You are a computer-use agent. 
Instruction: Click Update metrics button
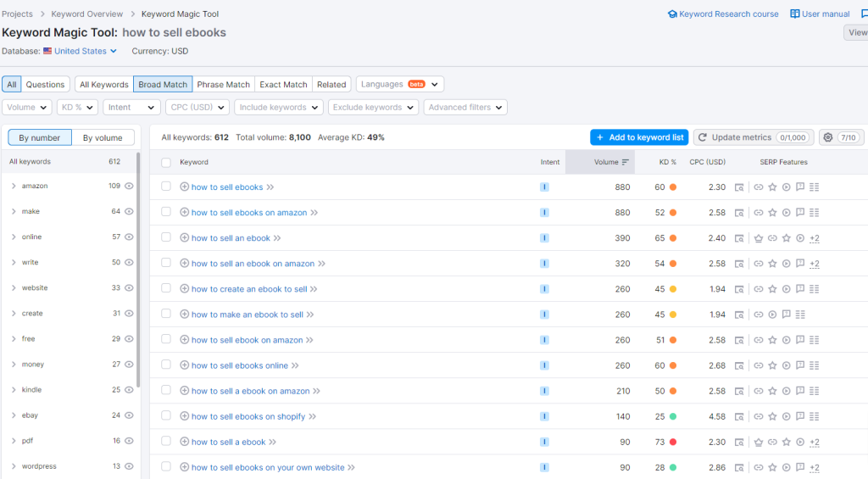coord(754,137)
